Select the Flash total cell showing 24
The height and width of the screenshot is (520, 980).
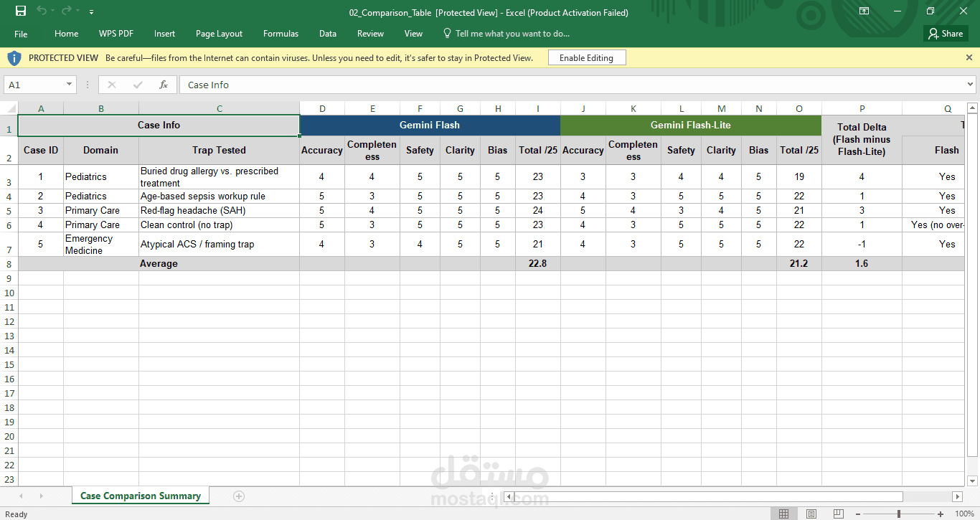tap(538, 210)
